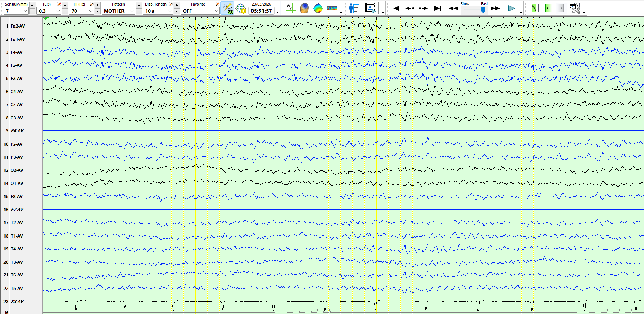
Task: Open the 3D head voltage map
Action: pyautogui.click(x=304, y=8)
